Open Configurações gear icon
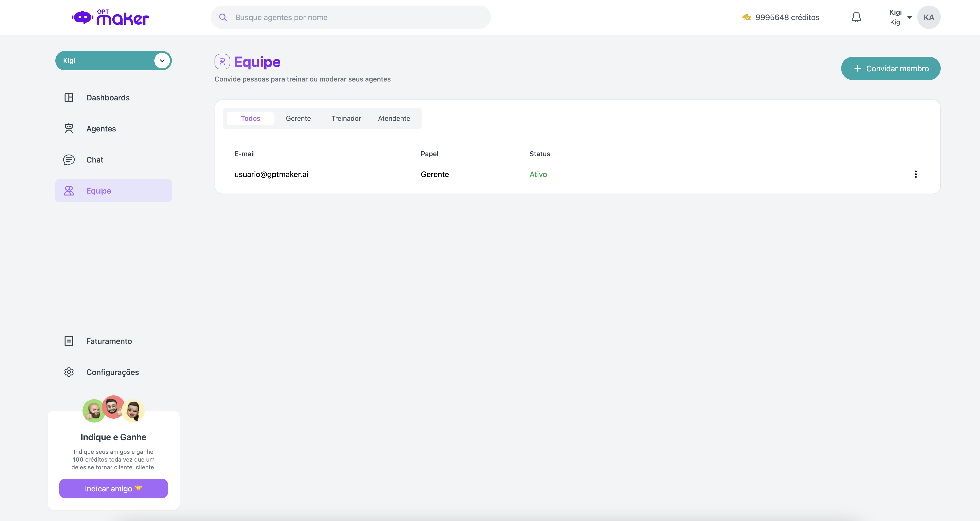Image resolution: width=980 pixels, height=521 pixels. [x=69, y=372]
